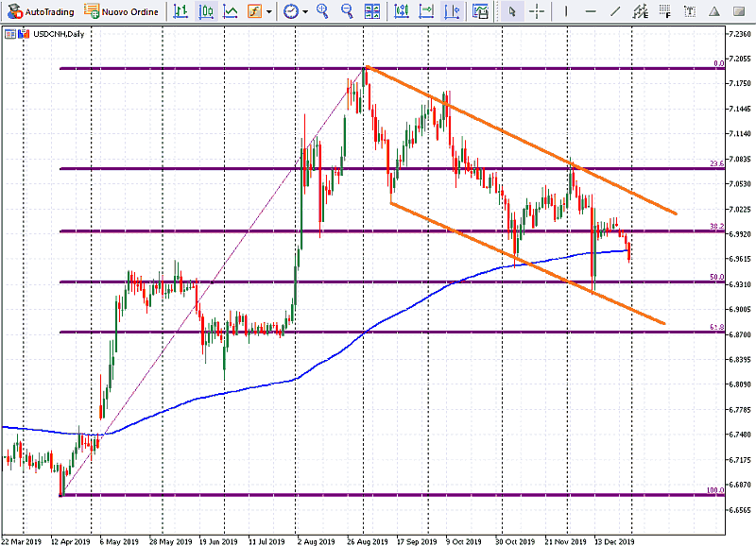Expand the timeframe periods dropdown arrow
Viewport: 756px width, 546px height.
(305, 11)
